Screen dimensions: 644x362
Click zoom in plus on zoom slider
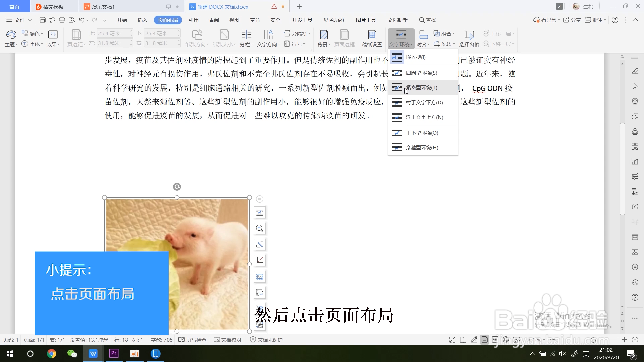click(x=624, y=340)
